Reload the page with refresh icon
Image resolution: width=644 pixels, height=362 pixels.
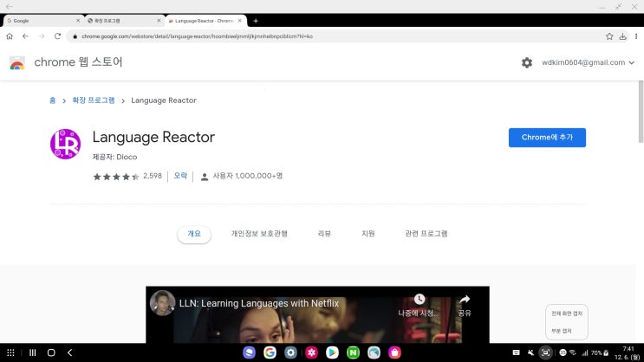pos(57,36)
